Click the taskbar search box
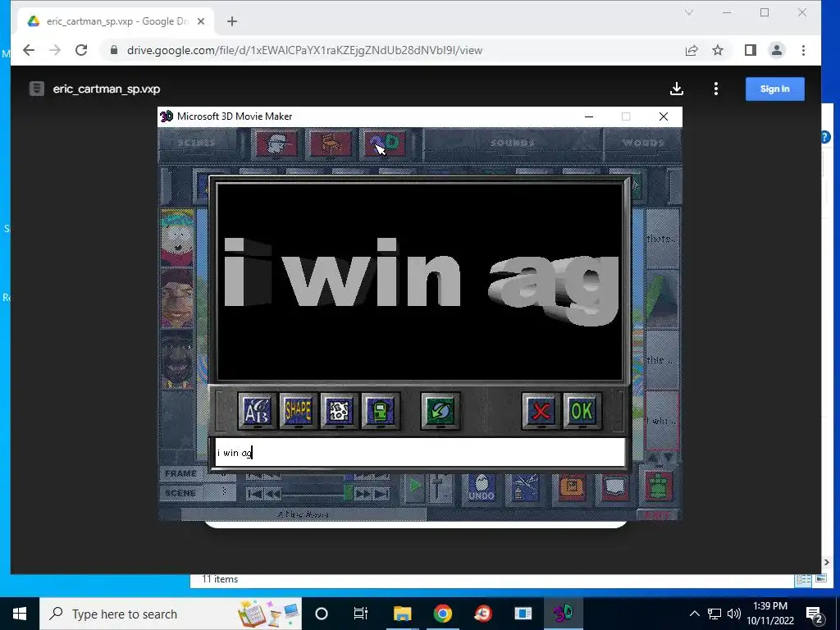840x630 pixels. (x=171, y=614)
